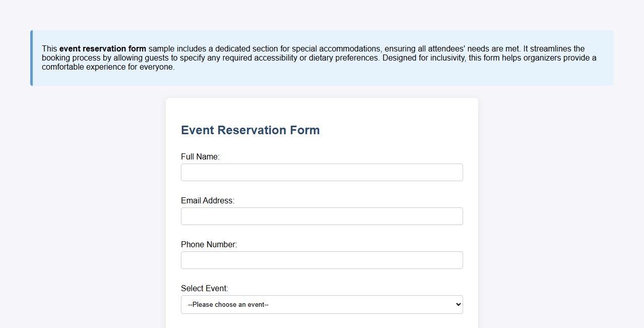Click inside the Full Name input field
Image resolution: width=644 pixels, height=328 pixels.
coord(322,172)
